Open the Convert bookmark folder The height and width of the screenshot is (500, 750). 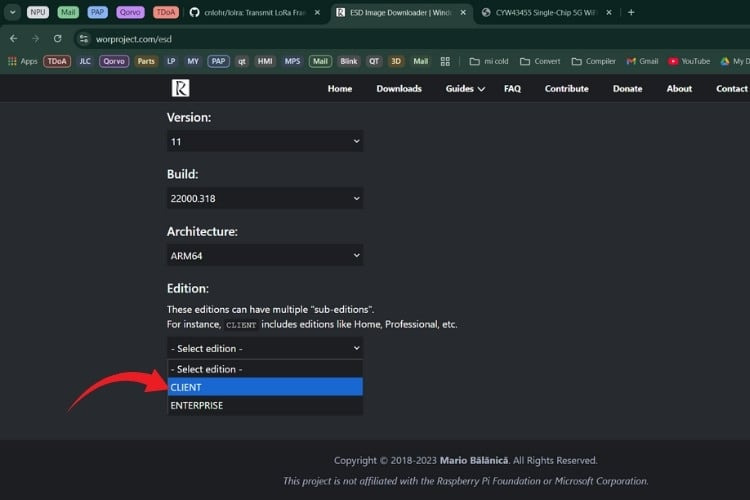coord(540,61)
